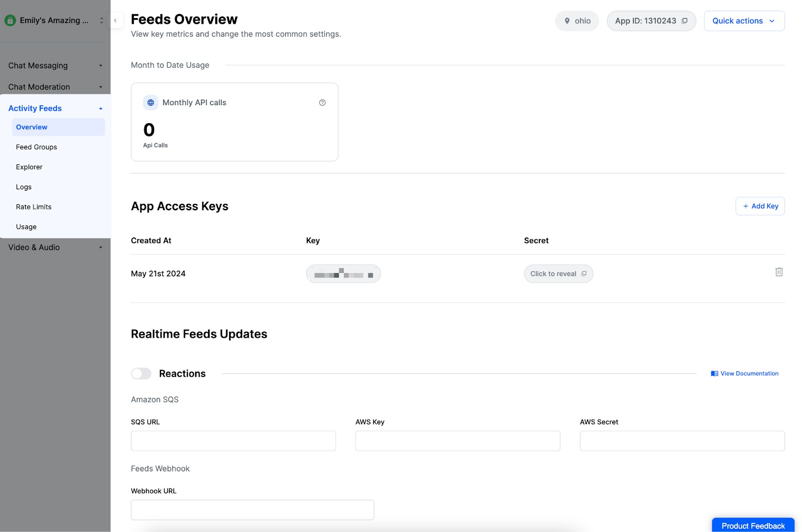Focus the Webhook URL field
This screenshot has width=802, height=532.
(x=253, y=510)
